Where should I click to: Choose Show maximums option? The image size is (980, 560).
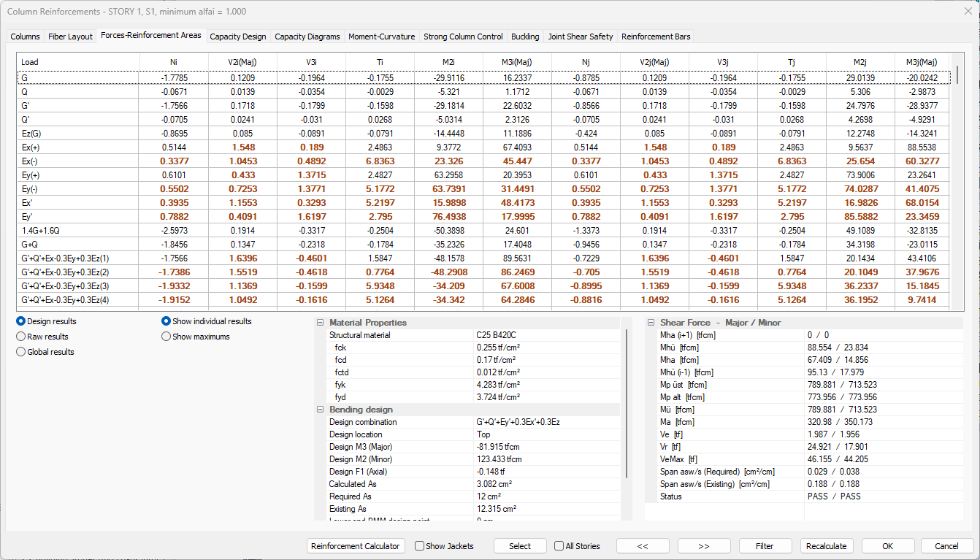[166, 337]
